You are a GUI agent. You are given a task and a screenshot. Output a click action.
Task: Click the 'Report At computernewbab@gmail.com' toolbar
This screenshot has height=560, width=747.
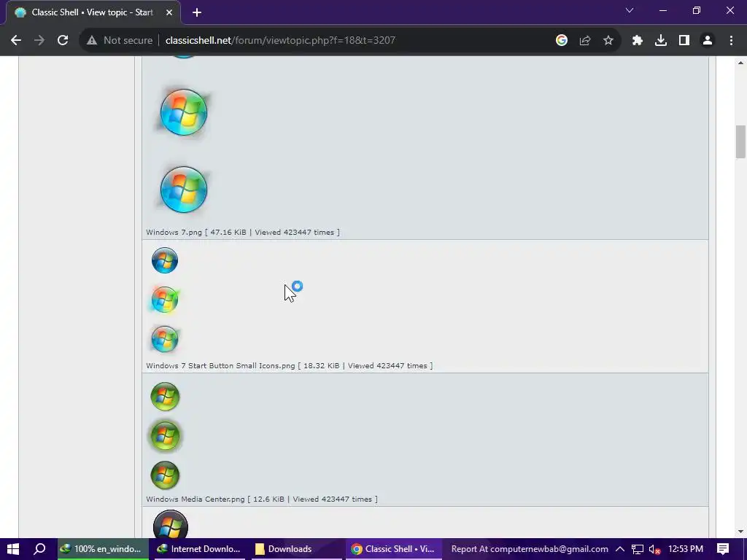click(530, 549)
